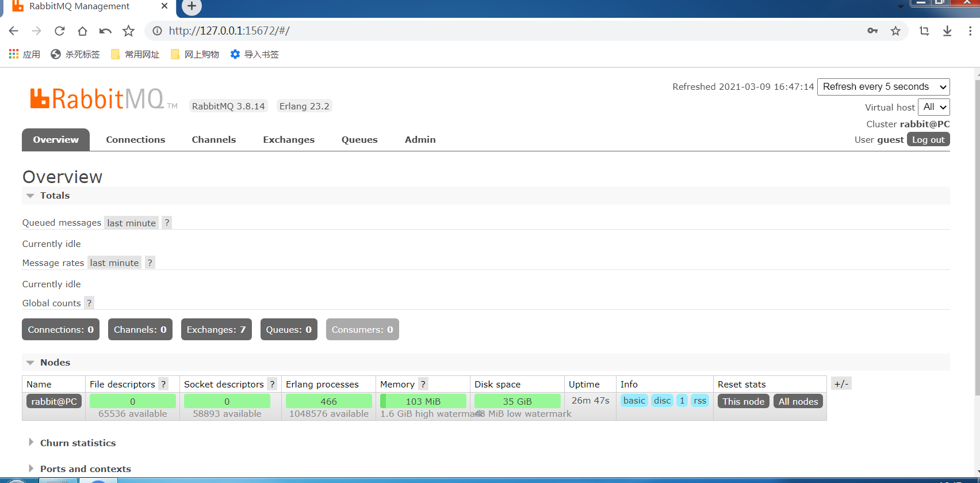Screen dimensions: 980x483
Task: Switch to the Admin tab
Action: pos(420,140)
